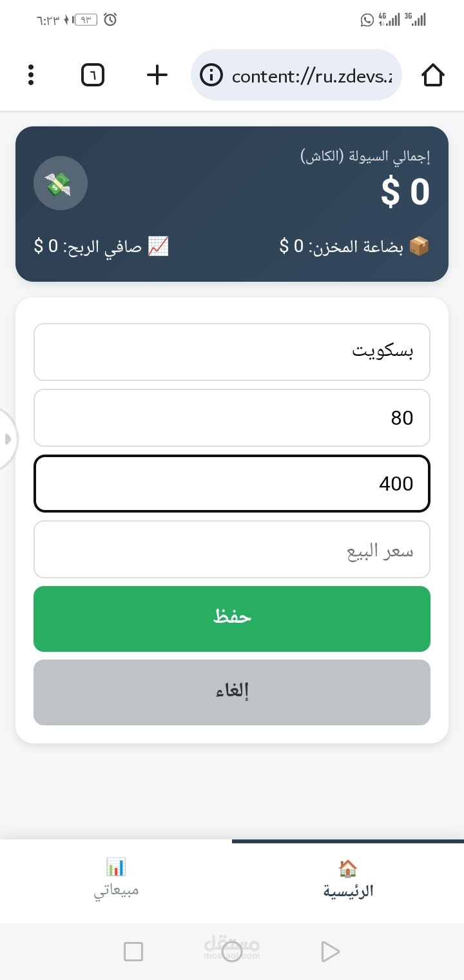This screenshot has height=980, width=464.
Task: Tap the site info icon in address bar
Action: (x=211, y=75)
